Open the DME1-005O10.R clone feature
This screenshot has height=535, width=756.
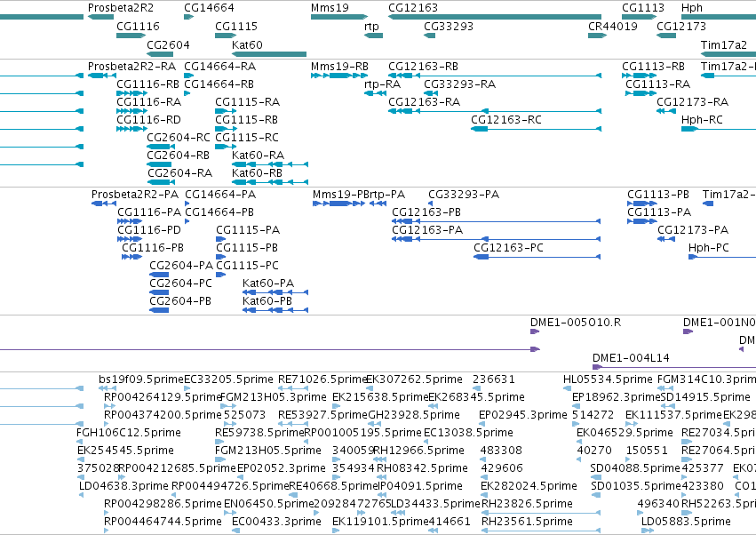click(x=535, y=331)
